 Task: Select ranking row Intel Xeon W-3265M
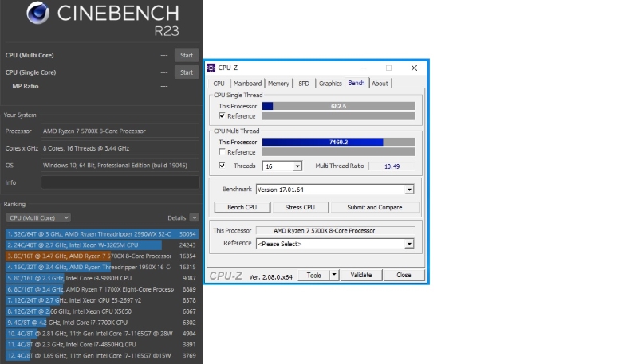102,245
